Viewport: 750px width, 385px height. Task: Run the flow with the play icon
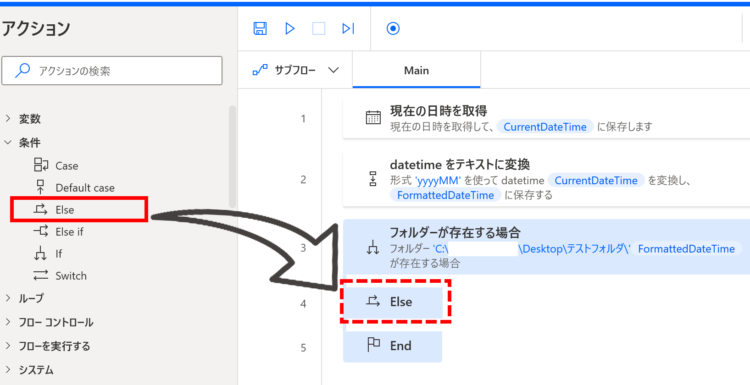click(x=289, y=29)
